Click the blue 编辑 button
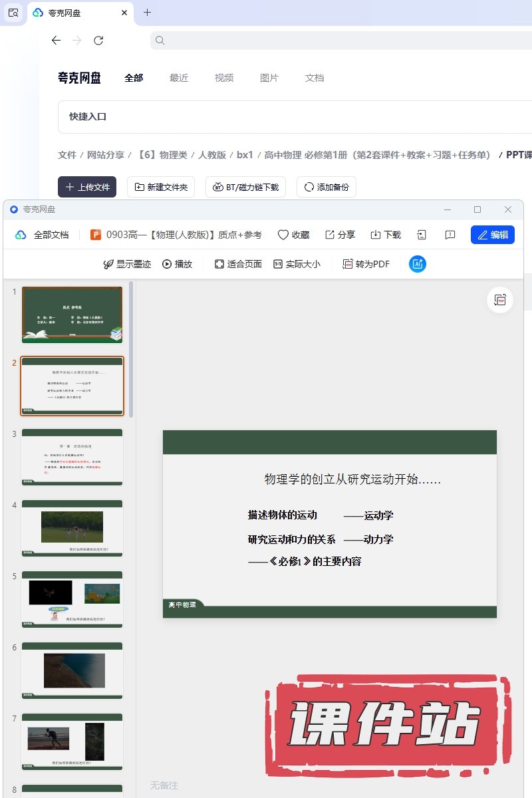Viewport: 532px width, 798px height. tap(492, 235)
